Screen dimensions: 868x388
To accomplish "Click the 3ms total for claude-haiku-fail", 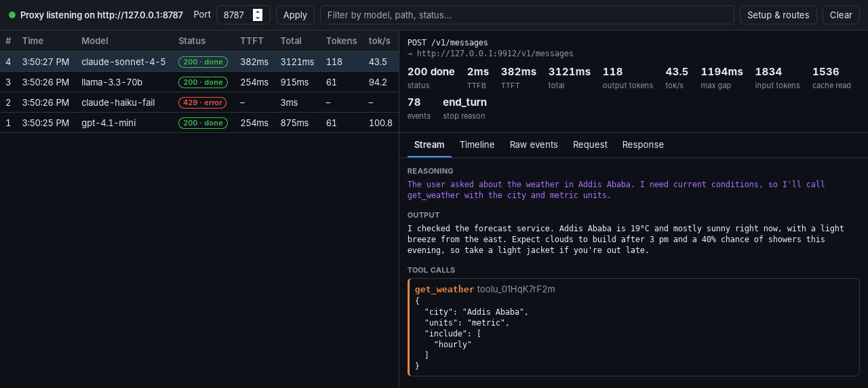I will [289, 102].
